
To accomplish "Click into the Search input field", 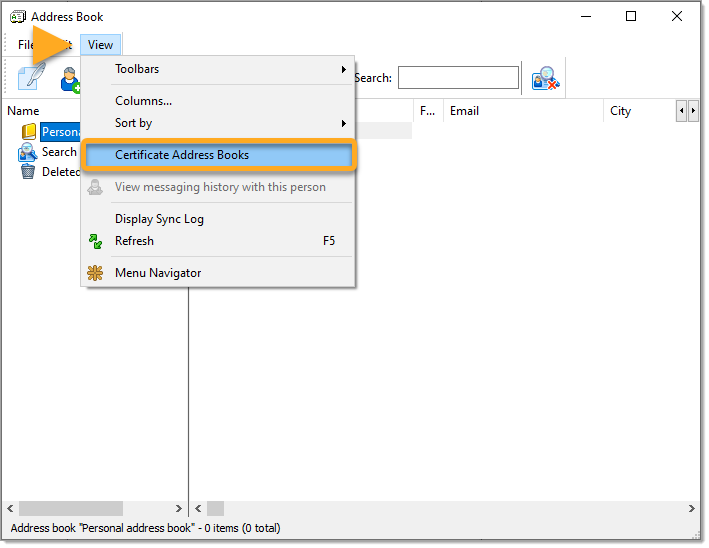I will pos(458,78).
